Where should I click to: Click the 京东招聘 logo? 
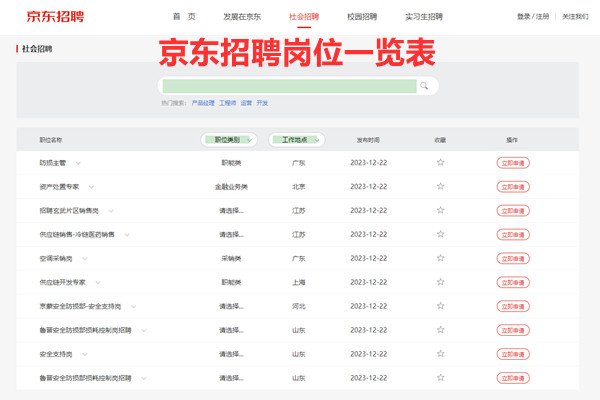[x=55, y=16]
